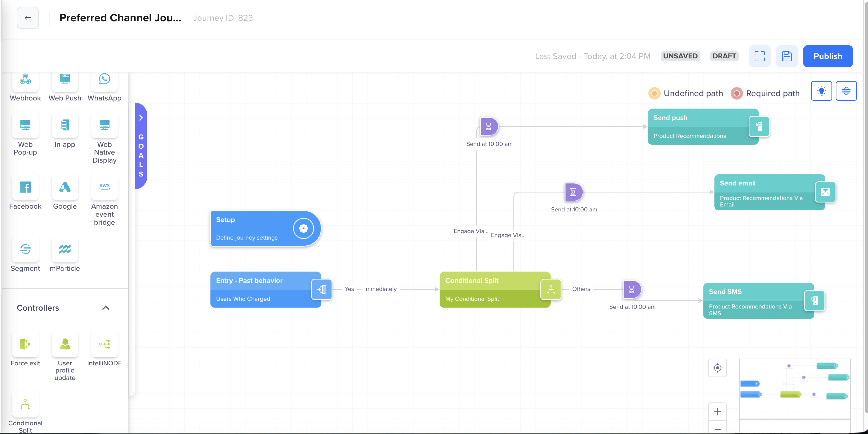Screen dimensions: 868x434
Task: Select the Facebook channel icon
Action: tap(25, 187)
